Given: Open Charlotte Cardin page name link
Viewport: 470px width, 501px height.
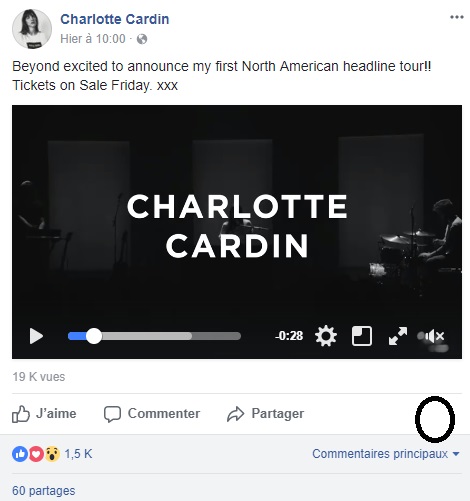Looking at the screenshot, I should (x=115, y=19).
